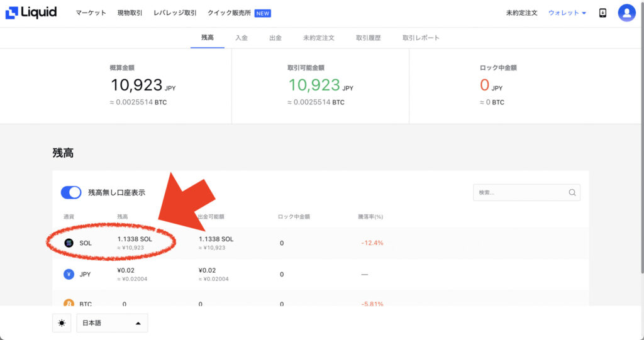Select the 取引履歴 tab
The width and height of the screenshot is (644, 340).
pos(369,38)
